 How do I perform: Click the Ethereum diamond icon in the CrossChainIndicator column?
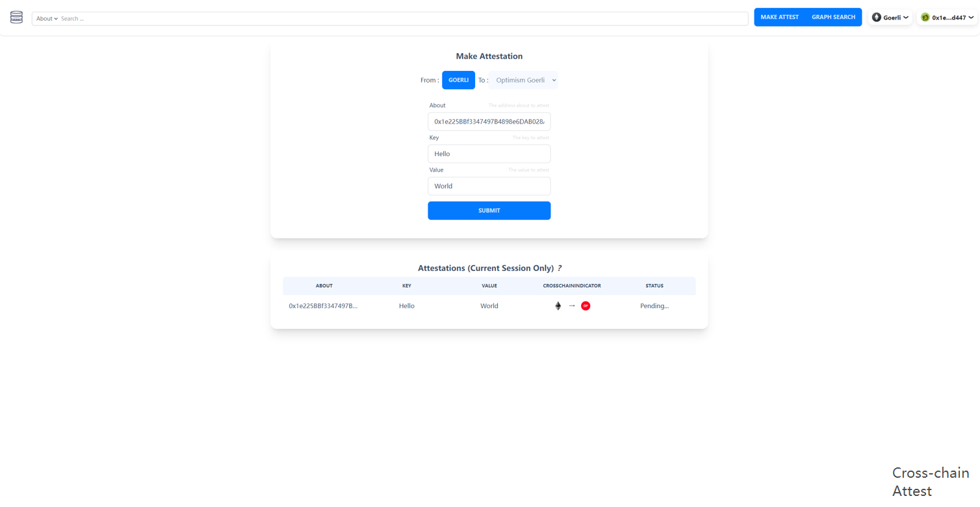pos(558,305)
